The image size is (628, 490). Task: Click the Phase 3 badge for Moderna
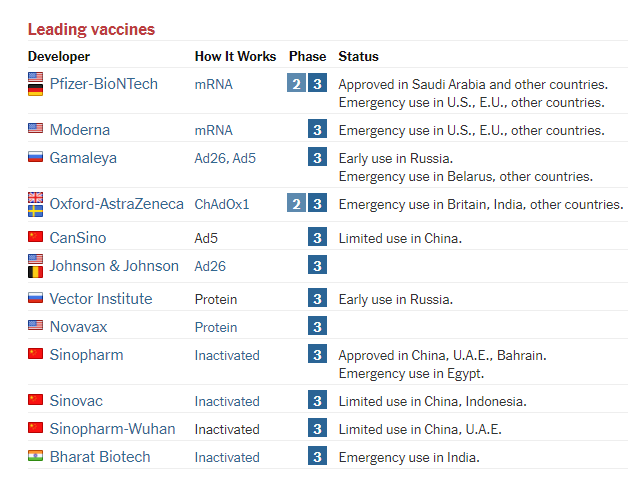[317, 130]
